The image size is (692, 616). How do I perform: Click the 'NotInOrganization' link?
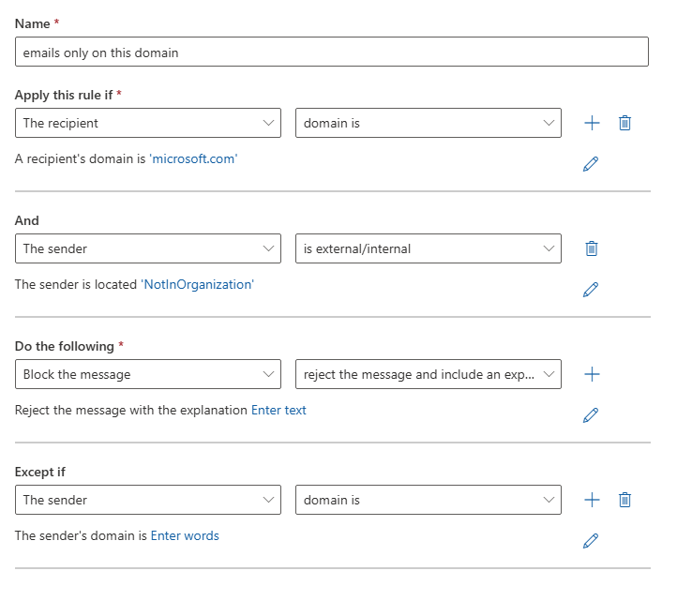pos(197,285)
